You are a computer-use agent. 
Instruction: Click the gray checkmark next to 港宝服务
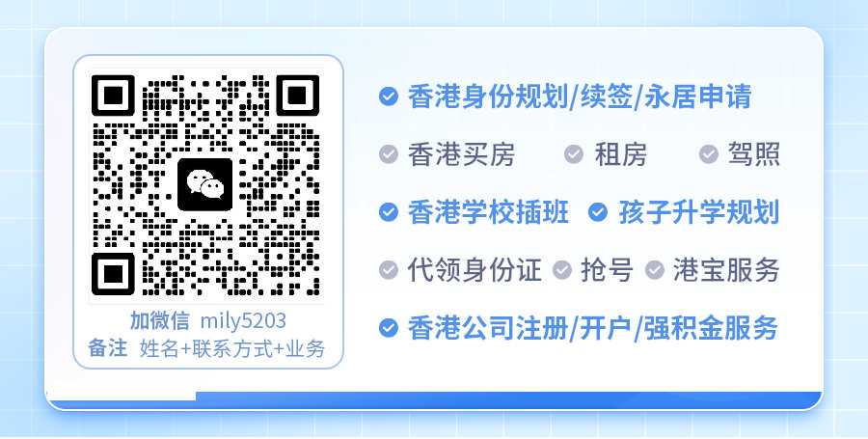654,270
